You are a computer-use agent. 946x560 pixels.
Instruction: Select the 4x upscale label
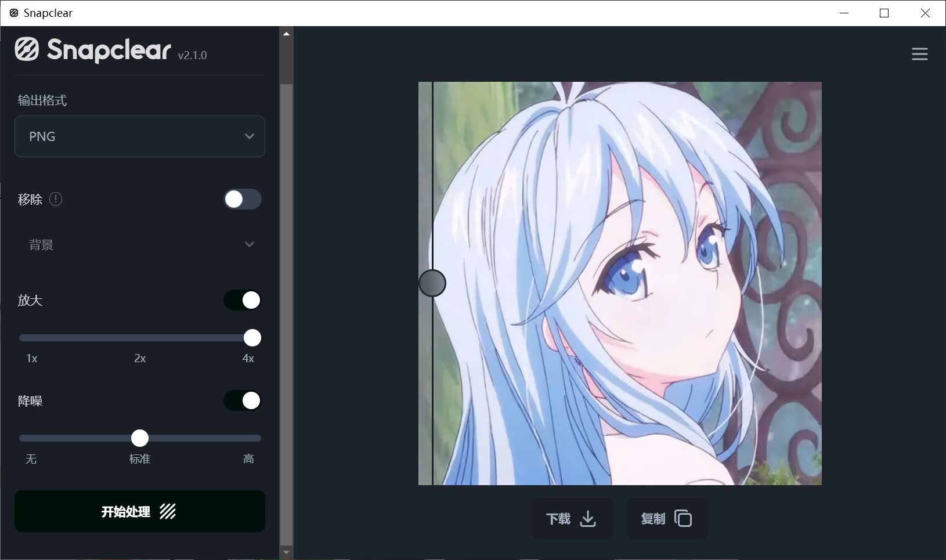click(x=248, y=359)
